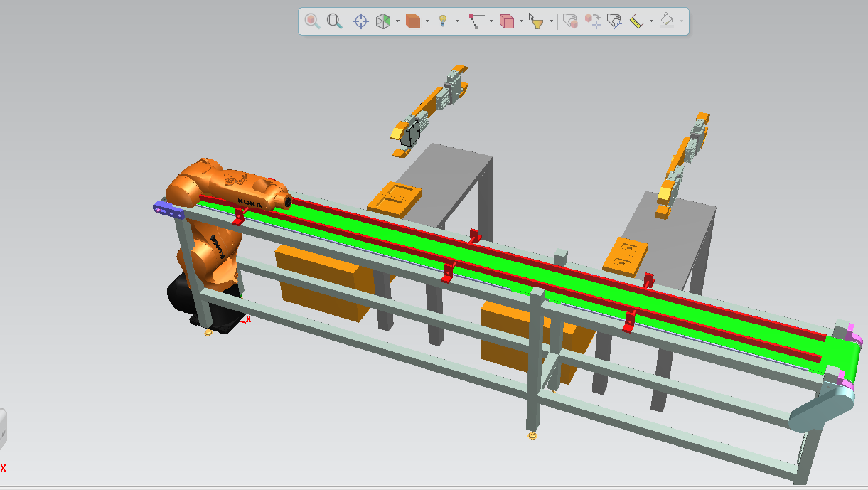868x490 pixels.
Task: Click the relocate object icon
Action: point(592,21)
